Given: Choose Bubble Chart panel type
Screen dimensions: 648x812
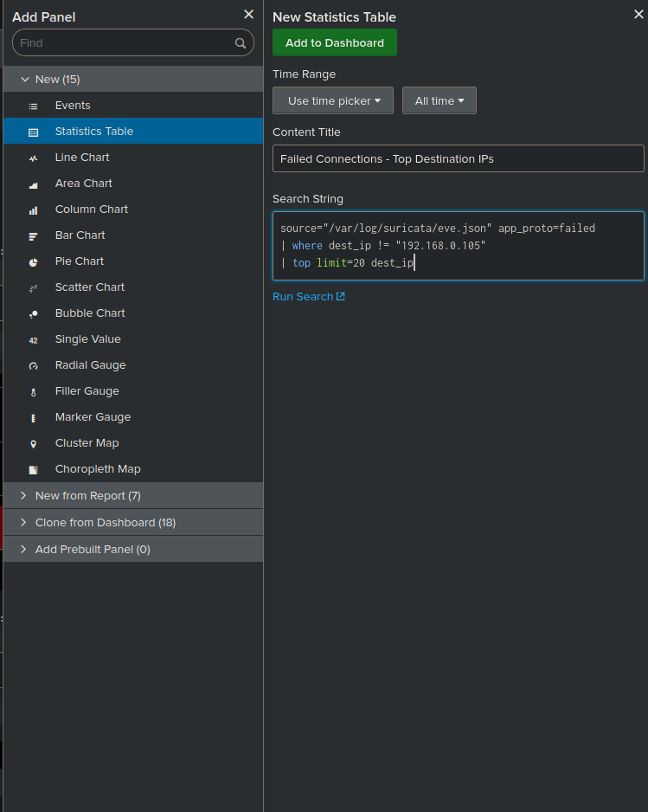Looking at the screenshot, I should (x=133, y=313).
